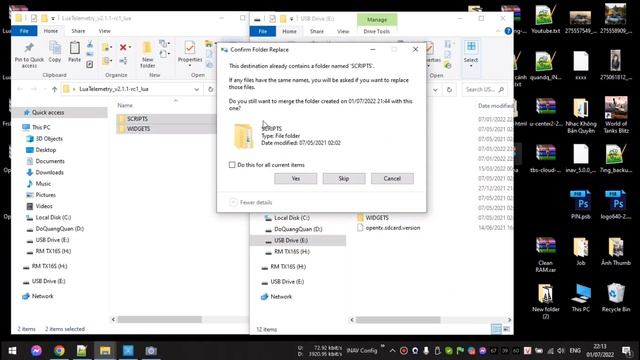Open the USB Drive address bar dropdown

tap(435, 89)
